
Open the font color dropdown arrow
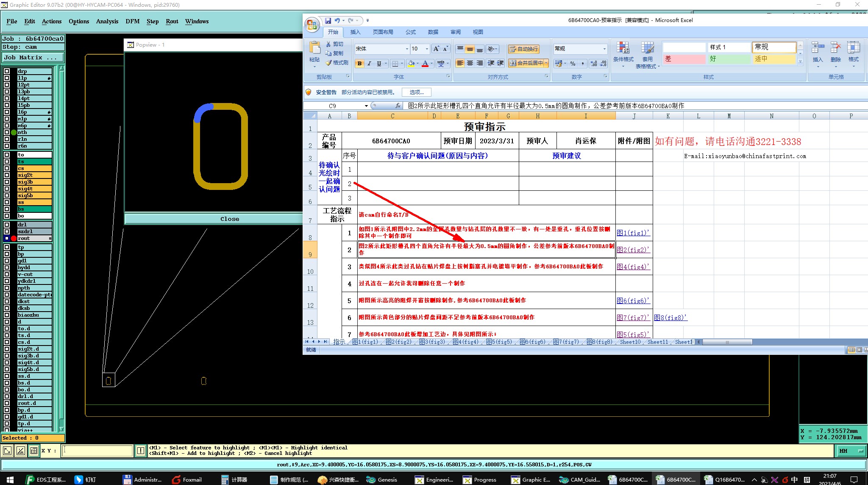coord(431,64)
